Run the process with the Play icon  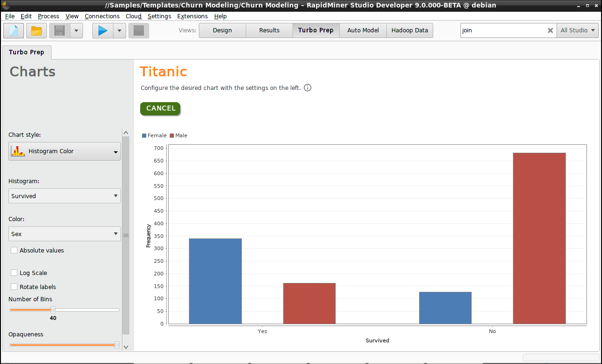[x=103, y=30]
